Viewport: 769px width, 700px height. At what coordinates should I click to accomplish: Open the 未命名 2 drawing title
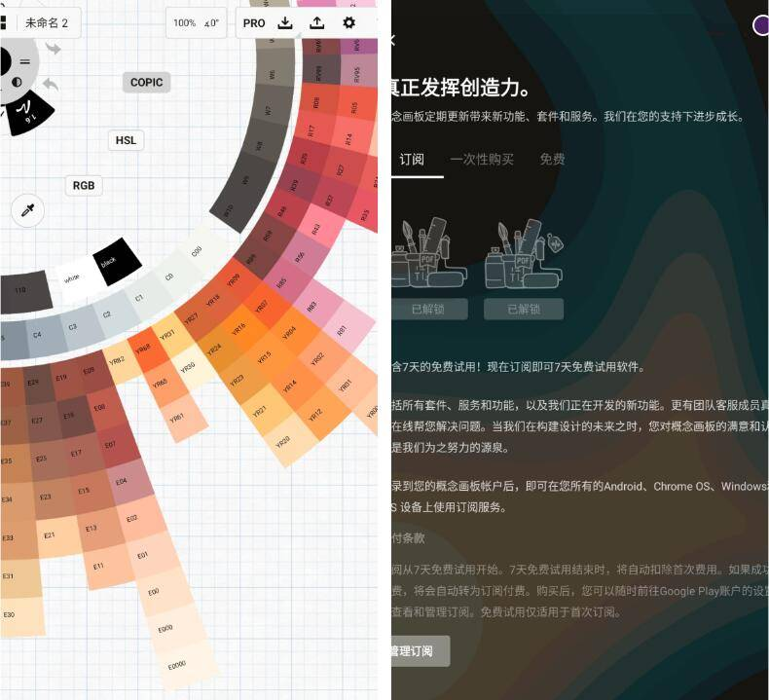(x=46, y=23)
